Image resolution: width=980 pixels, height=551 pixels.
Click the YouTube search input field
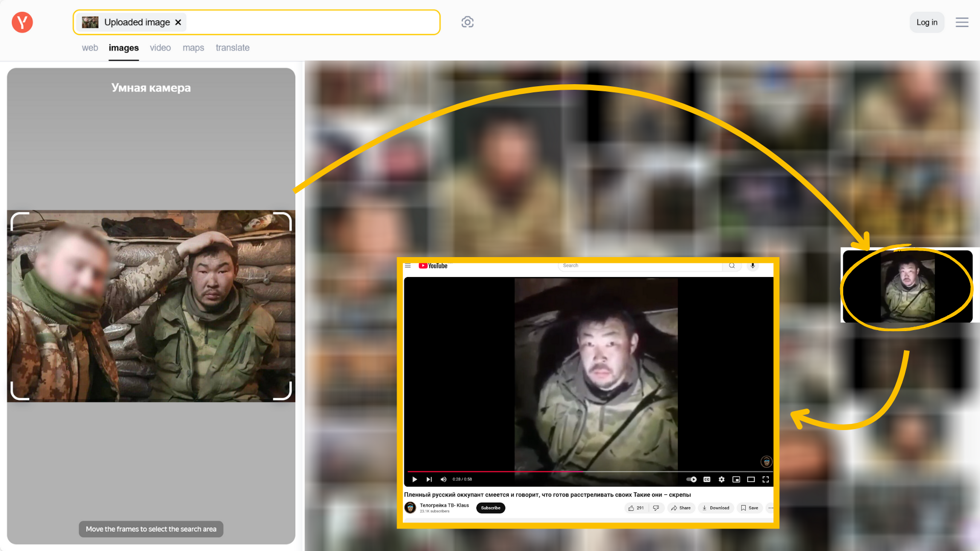pyautogui.click(x=641, y=266)
